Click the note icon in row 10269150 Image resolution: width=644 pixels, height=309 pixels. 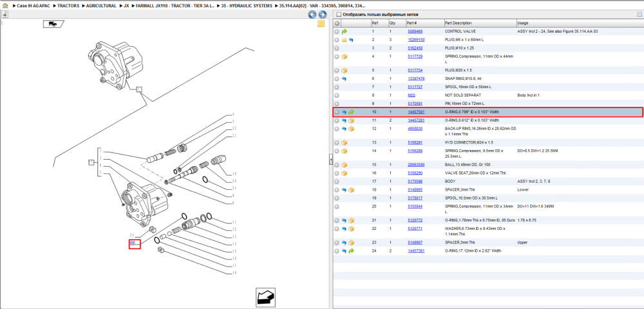click(x=344, y=40)
